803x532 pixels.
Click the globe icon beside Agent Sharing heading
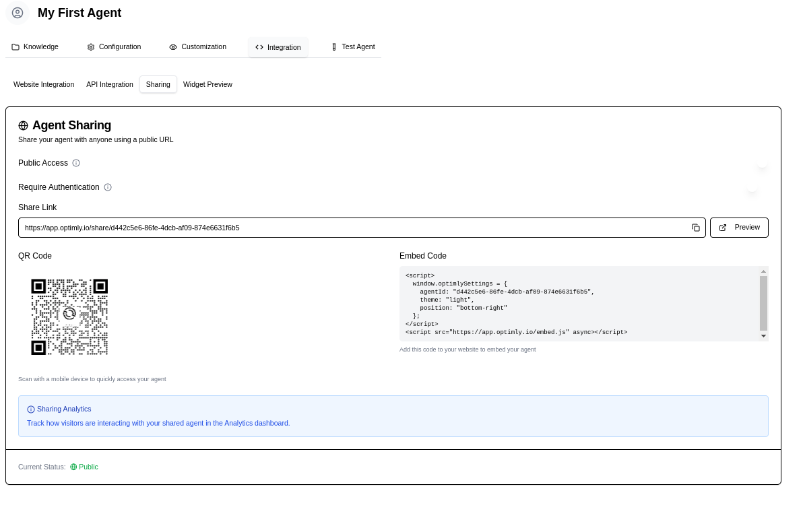point(23,125)
